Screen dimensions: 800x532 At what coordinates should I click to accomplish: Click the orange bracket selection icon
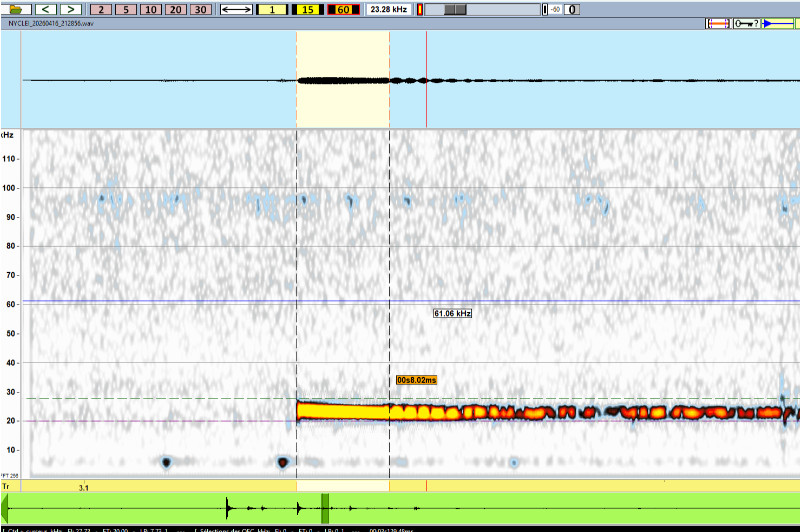(x=718, y=23)
